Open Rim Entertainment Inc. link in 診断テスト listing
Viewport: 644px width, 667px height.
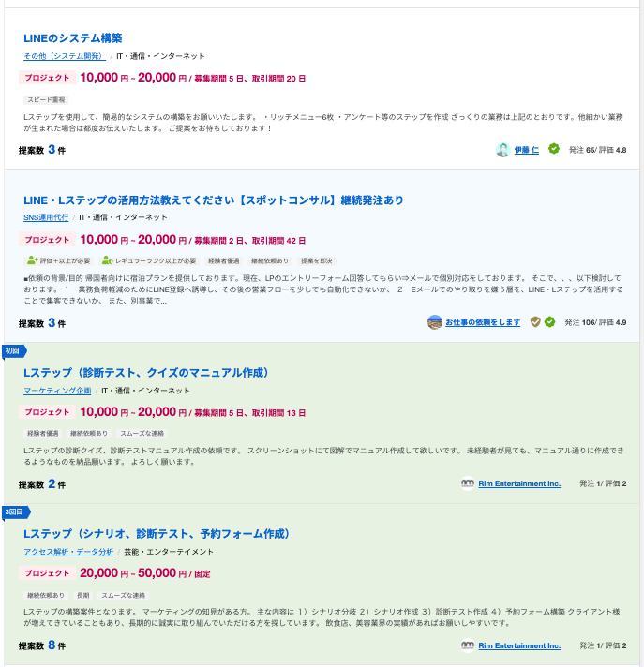tap(519, 483)
